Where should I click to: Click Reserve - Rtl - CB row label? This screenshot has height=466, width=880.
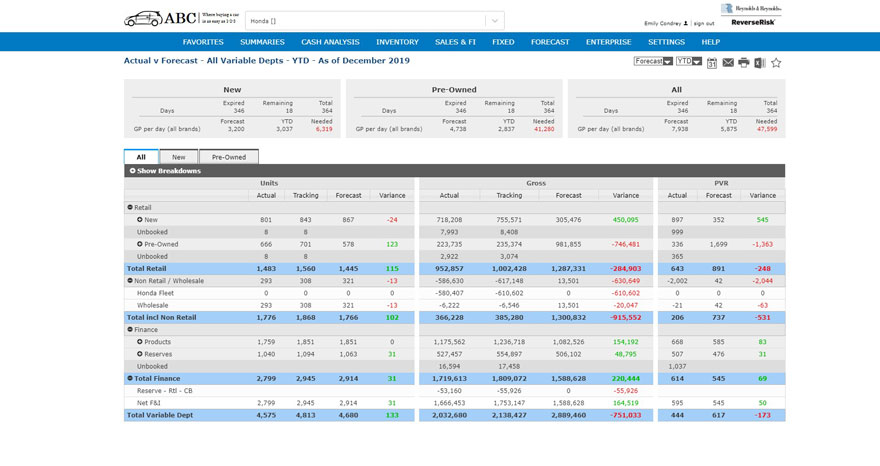(164, 391)
